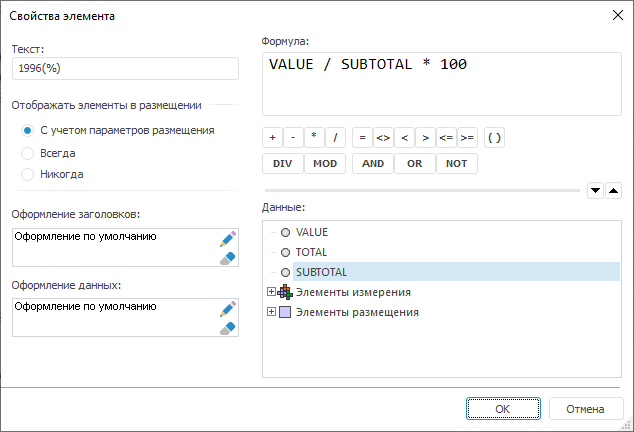
Task: Insert the division operator into formula
Action: coord(336,139)
